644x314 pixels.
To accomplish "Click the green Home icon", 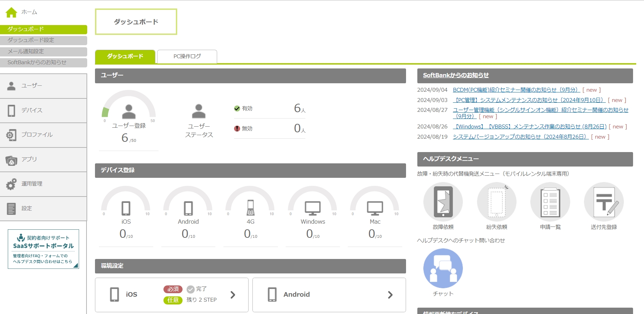I will 11,12.
